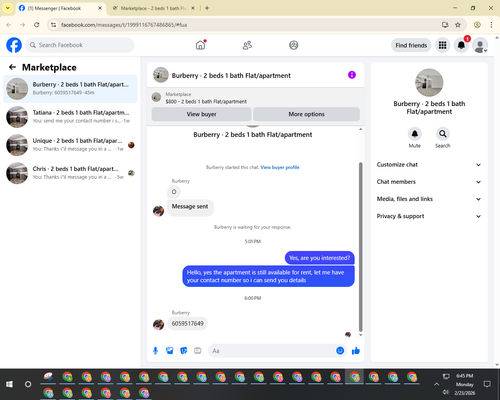The height and width of the screenshot is (400, 500).
Task: Expand Chat members section
Action: [429, 182]
